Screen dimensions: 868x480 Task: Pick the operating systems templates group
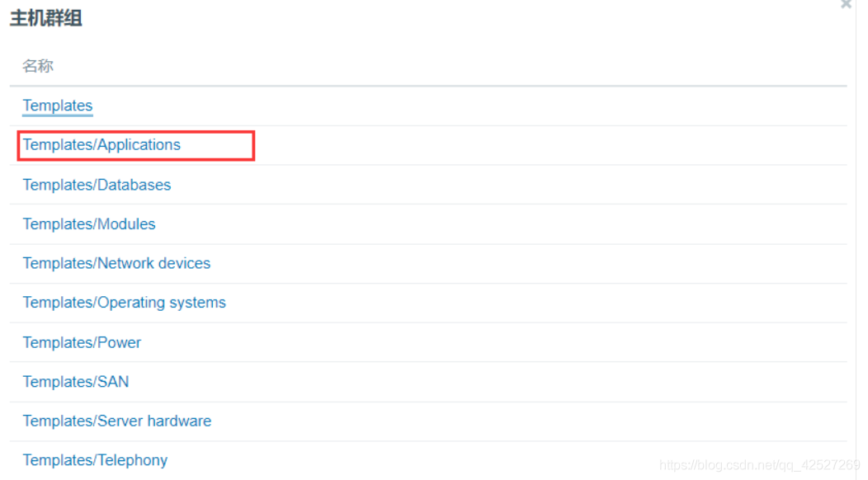[x=124, y=303]
